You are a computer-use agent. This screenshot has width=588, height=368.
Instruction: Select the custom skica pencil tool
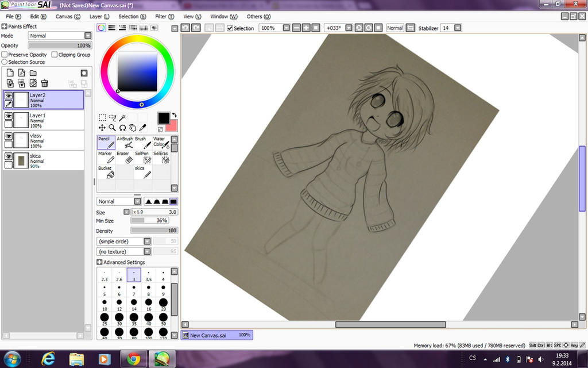(x=143, y=172)
